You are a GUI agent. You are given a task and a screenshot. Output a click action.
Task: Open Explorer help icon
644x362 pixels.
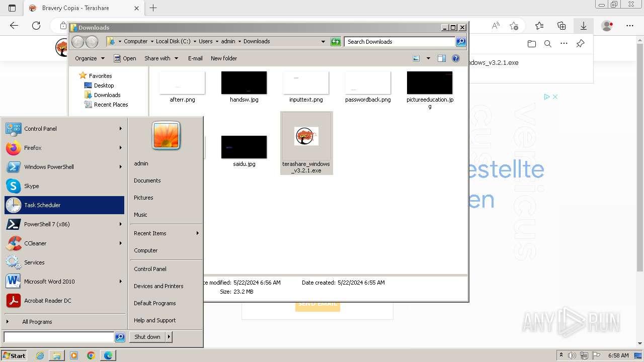[x=456, y=58]
